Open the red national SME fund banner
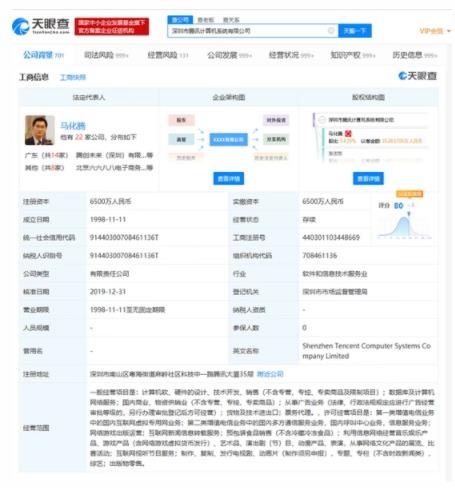The width and height of the screenshot is (455, 488). [112, 26]
